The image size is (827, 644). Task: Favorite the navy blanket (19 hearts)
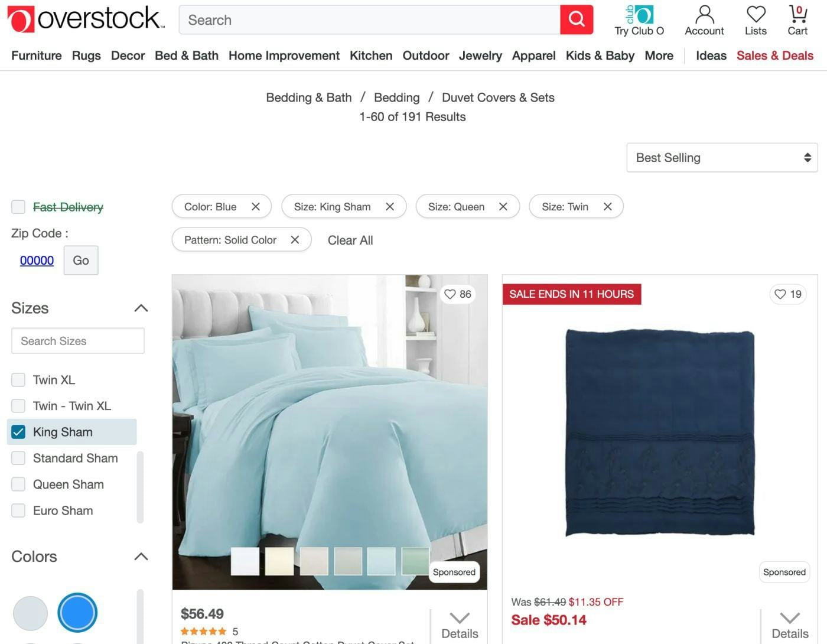pos(788,294)
